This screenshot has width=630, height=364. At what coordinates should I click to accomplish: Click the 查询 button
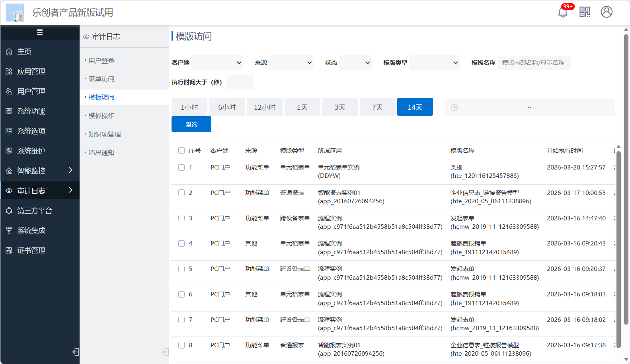pyautogui.click(x=191, y=124)
